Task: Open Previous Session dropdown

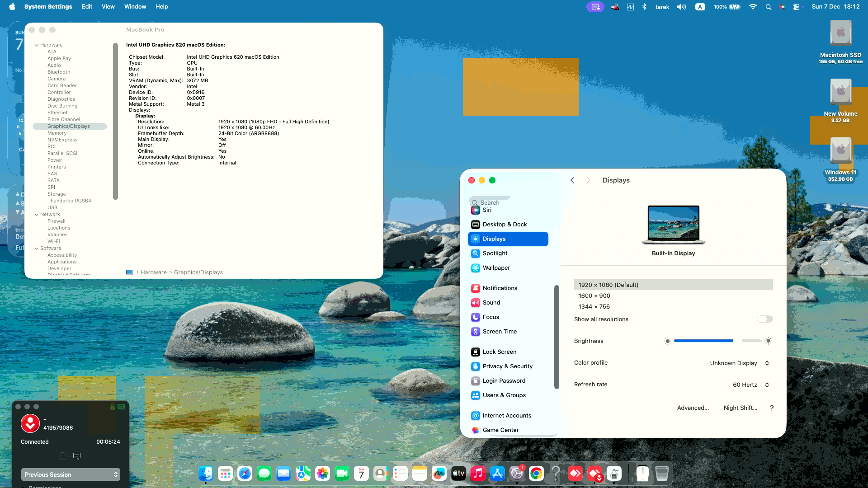Action: pos(71,474)
